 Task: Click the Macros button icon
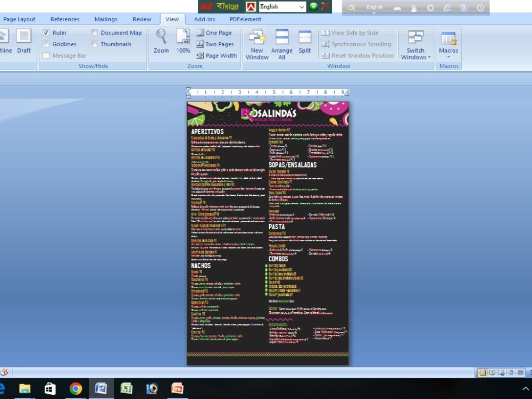click(448, 38)
